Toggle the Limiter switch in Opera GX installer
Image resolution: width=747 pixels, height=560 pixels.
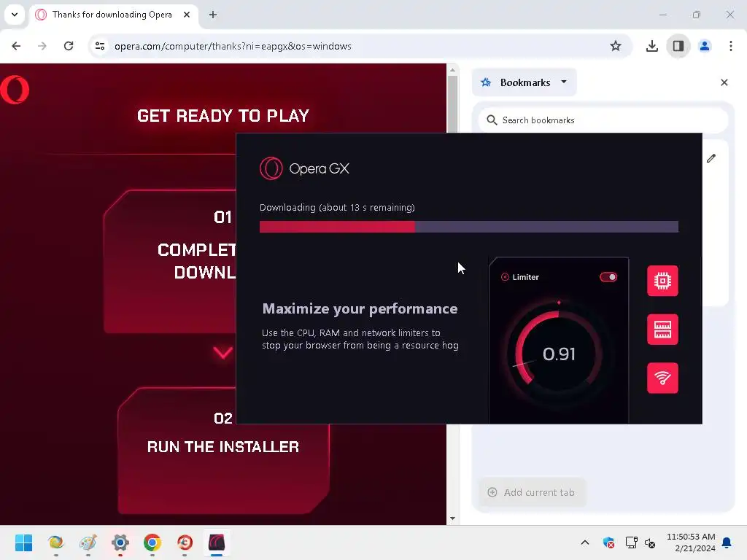pyautogui.click(x=608, y=277)
